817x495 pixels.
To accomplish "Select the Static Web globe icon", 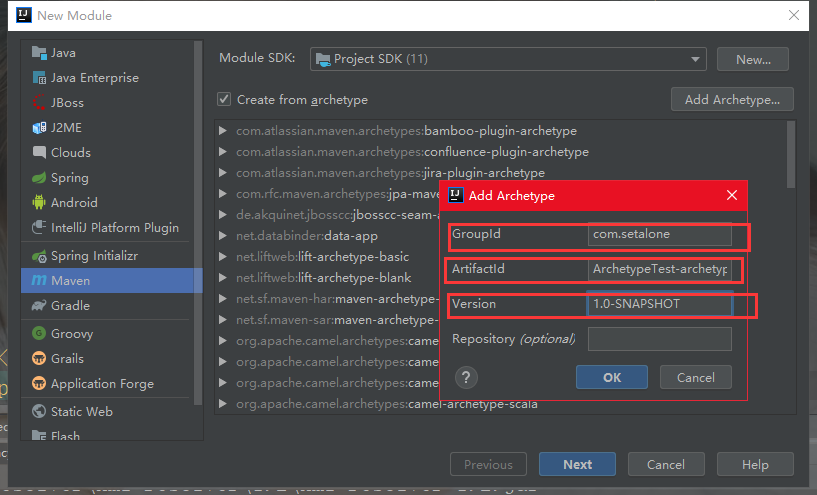I will (x=39, y=411).
